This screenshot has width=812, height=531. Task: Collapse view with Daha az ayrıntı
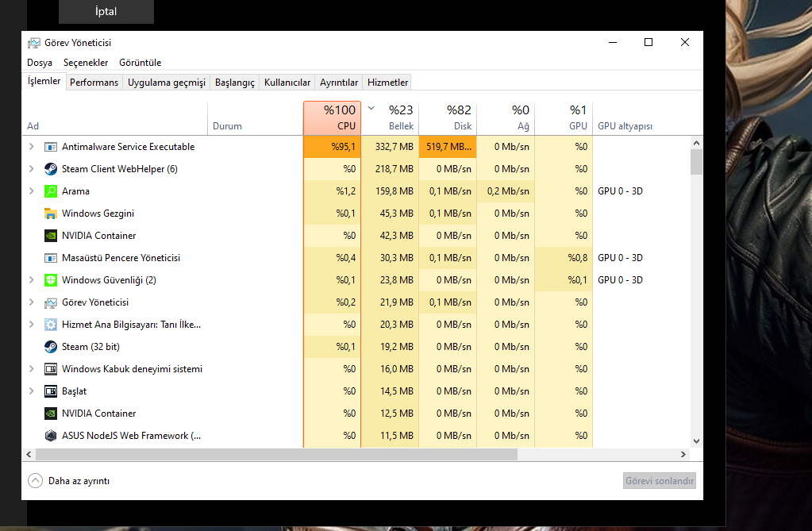pyautogui.click(x=69, y=481)
